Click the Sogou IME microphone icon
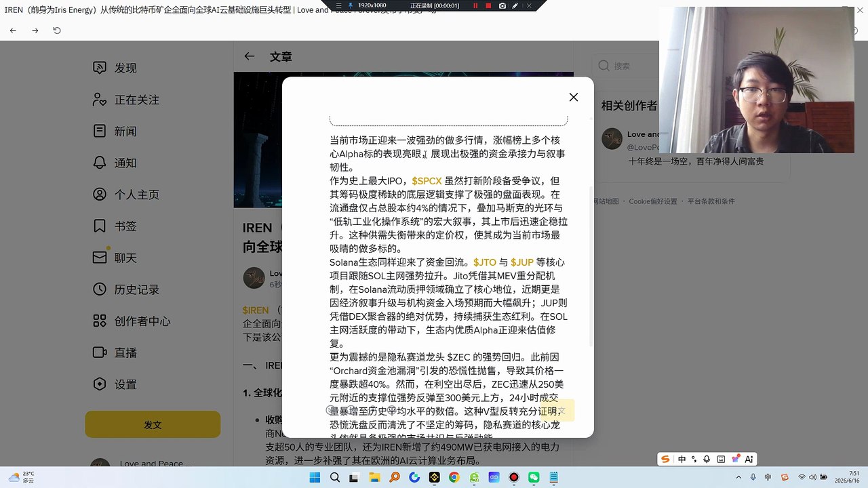Screen dimensions: 868x488 tap(707, 459)
